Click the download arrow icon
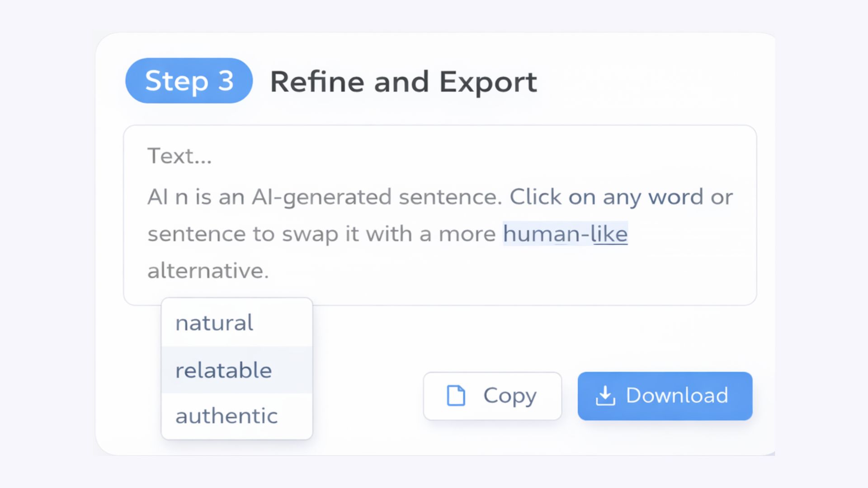Screen dimensions: 868x488 (605, 396)
